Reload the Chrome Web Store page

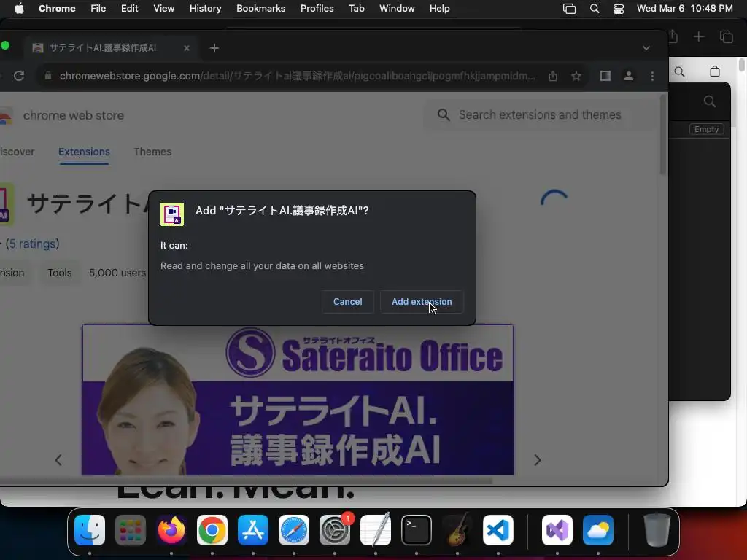18,76
